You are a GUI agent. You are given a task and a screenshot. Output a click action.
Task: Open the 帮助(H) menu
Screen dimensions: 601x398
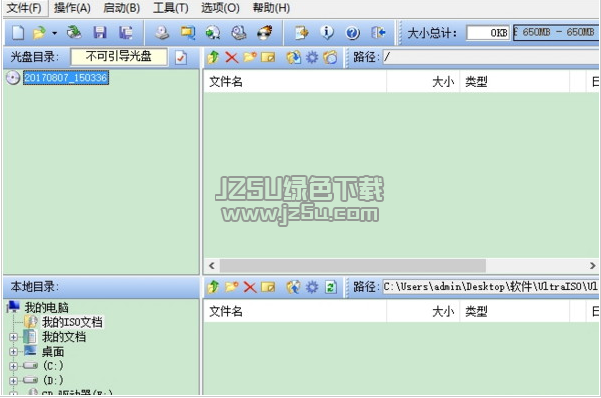coord(271,8)
